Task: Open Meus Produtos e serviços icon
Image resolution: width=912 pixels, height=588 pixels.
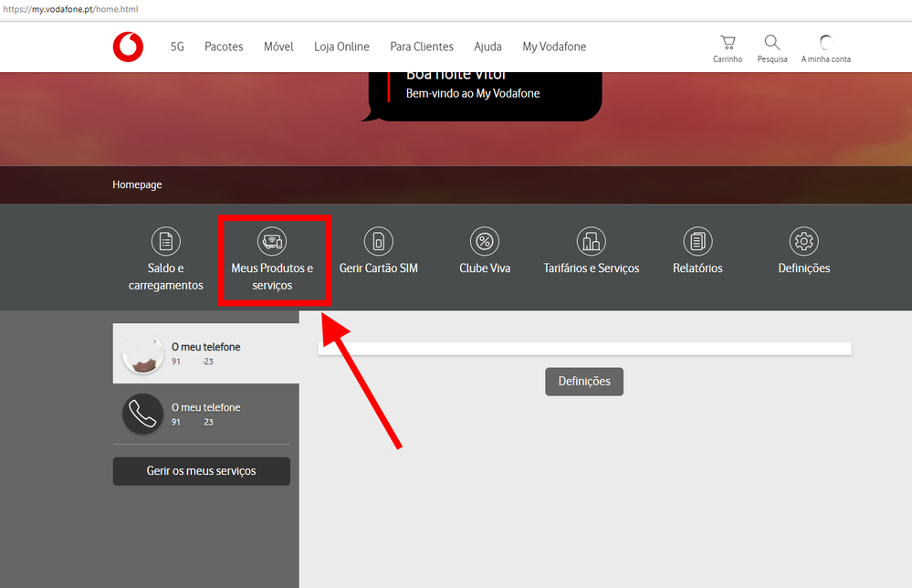Action: (x=272, y=241)
